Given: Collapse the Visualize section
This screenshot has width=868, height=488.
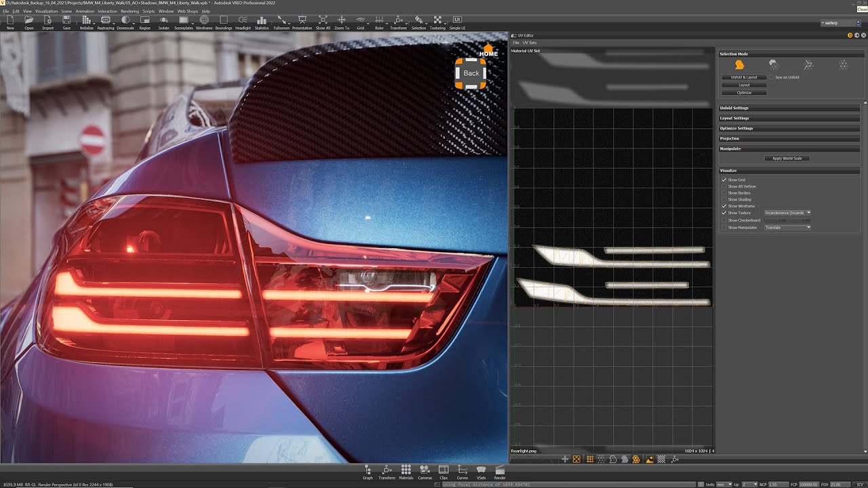Looking at the screenshot, I should (x=789, y=170).
